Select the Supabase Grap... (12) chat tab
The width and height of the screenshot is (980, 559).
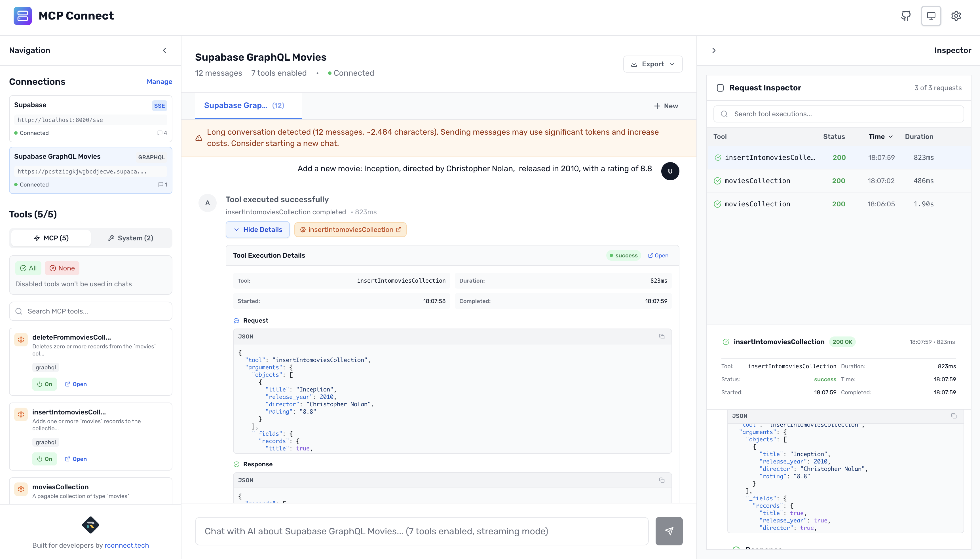click(245, 105)
